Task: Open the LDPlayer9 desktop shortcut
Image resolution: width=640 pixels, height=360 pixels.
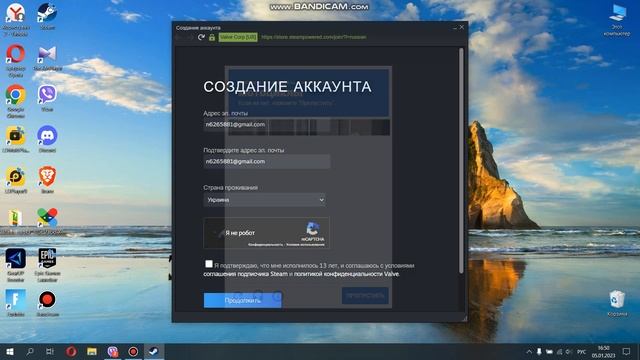Action: (x=16, y=180)
